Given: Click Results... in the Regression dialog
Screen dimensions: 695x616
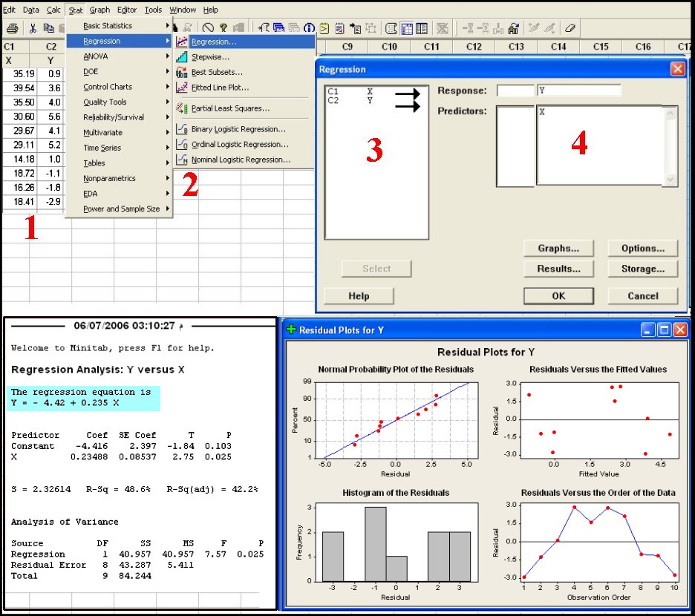Looking at the screenshot, I should click(x=558, y=269).
